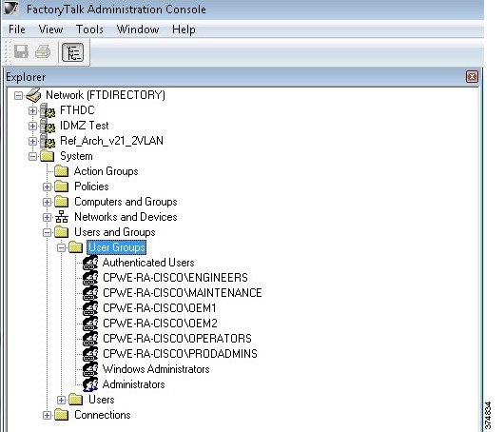Collapse the User Groups folder
This screenshot has height=432, width=504.
pyautogui.click(x=62, y=247)
